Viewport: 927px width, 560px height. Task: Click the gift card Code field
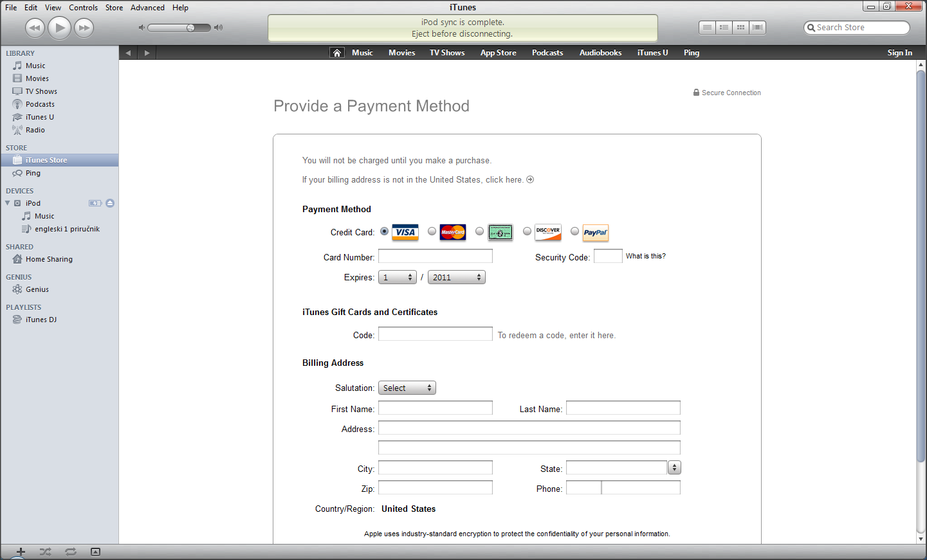click(x=436, y=334)
